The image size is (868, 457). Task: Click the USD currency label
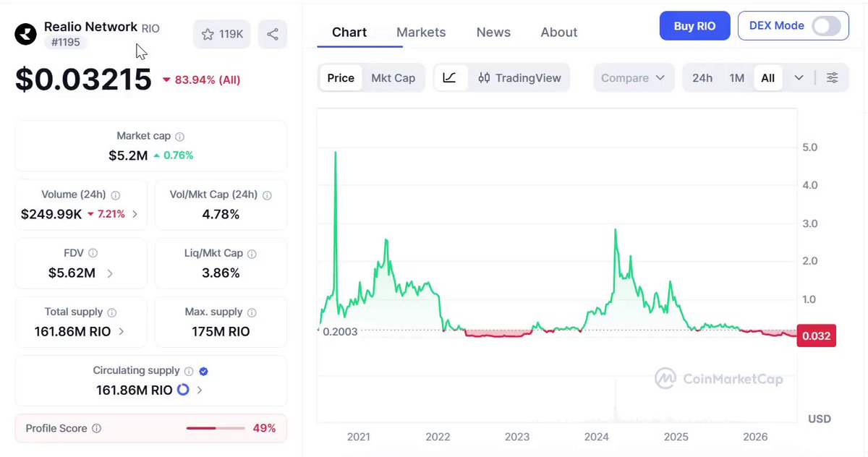coord(820,419)
